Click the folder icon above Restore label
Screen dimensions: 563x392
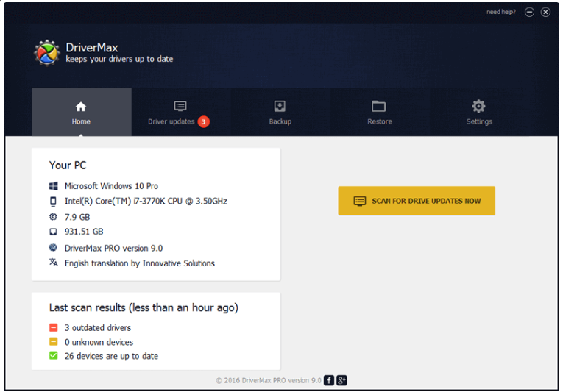pyautogui.click(x=379, y=106)
